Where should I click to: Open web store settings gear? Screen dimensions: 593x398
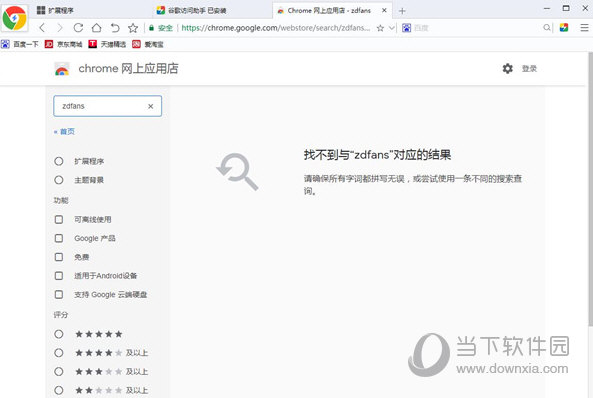[508, 68]
